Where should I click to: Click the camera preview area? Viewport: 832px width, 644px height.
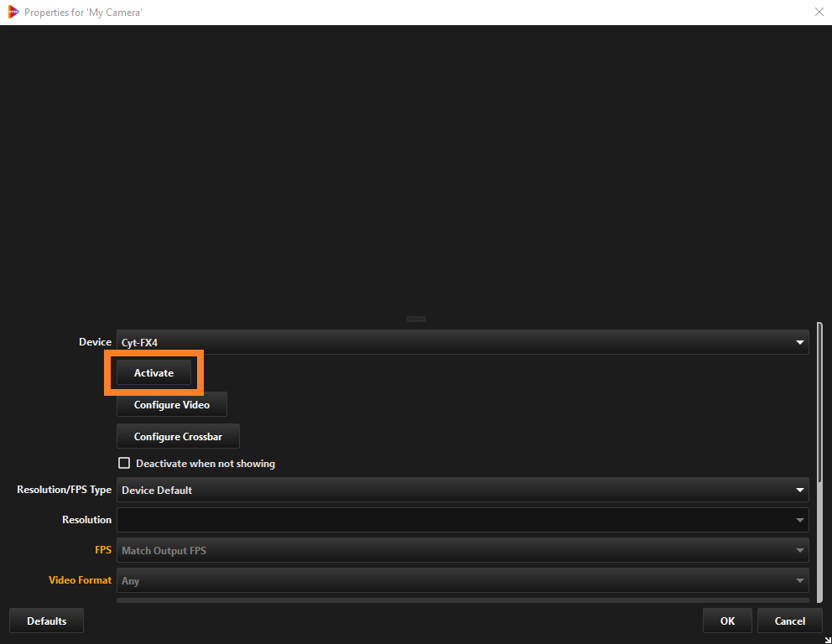click(x=416, y=169)
